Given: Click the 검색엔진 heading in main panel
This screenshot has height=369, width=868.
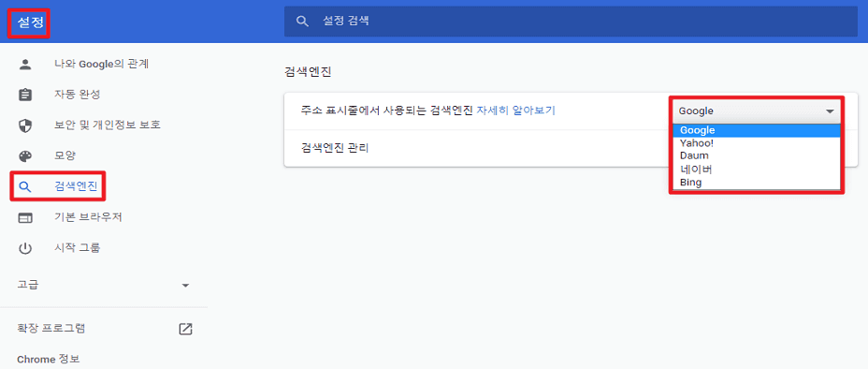Looking at the screenshot, I should (x=308, y=71).
